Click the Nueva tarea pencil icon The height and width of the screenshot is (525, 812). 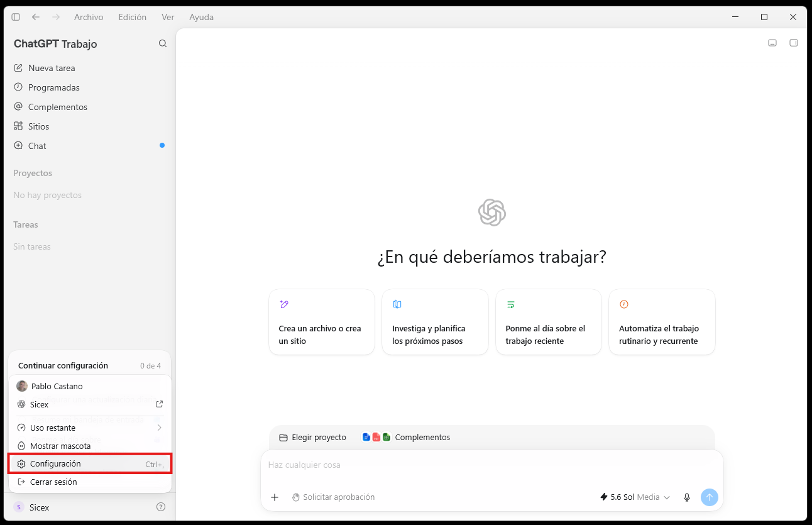18,68
